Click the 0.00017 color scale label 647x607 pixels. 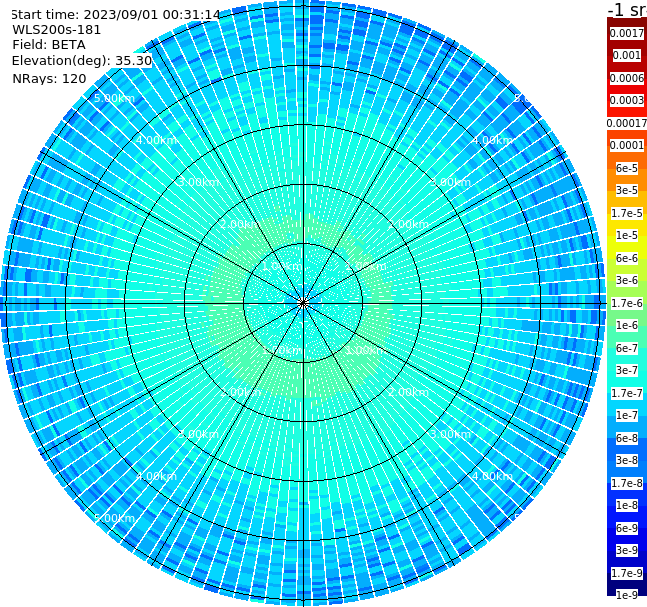627,123
